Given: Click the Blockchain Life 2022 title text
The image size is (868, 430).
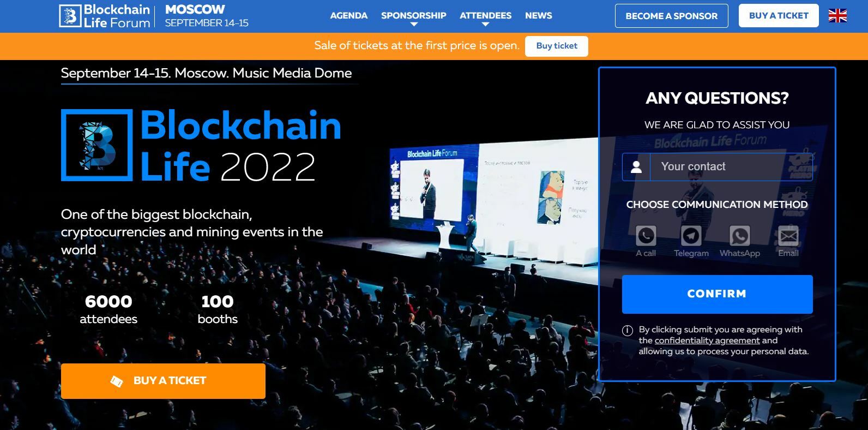Looking at the screenshot, I should tap(240, 145).
